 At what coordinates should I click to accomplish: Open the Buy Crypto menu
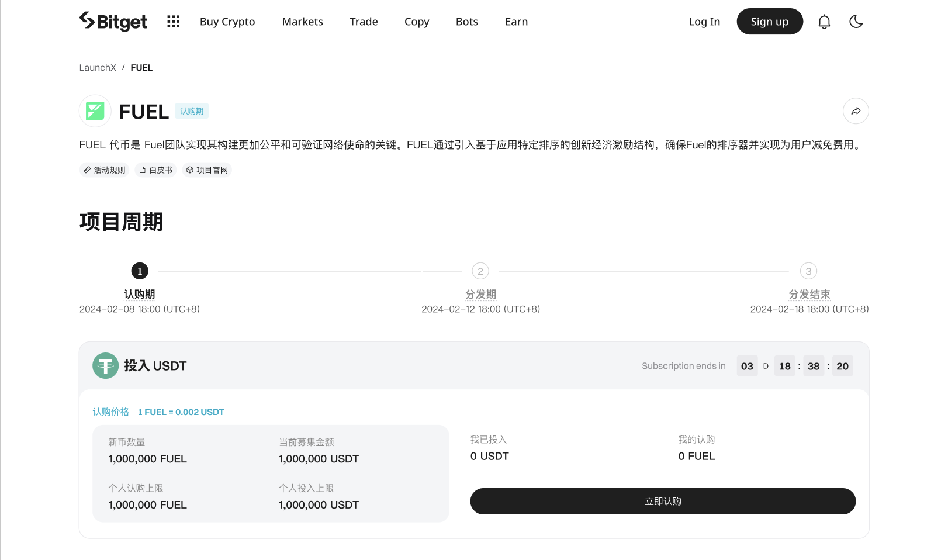pos(227,22)
